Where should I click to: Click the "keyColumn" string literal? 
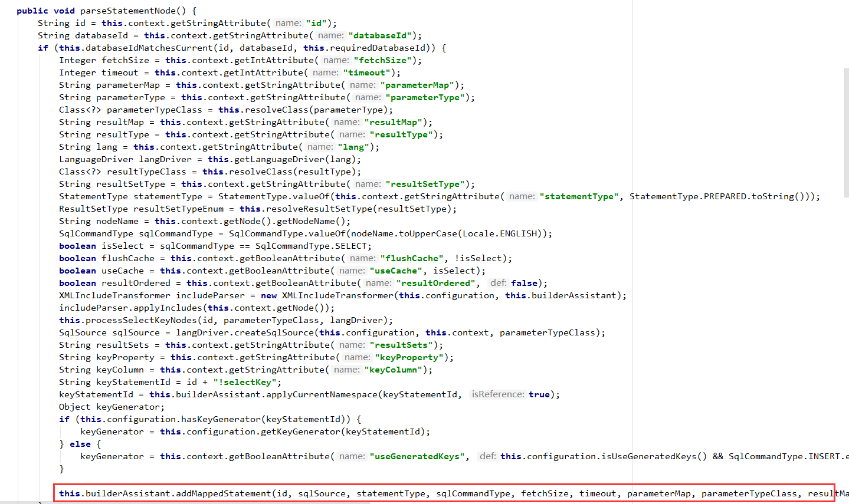pyautogui.click(x=394, y=370)
